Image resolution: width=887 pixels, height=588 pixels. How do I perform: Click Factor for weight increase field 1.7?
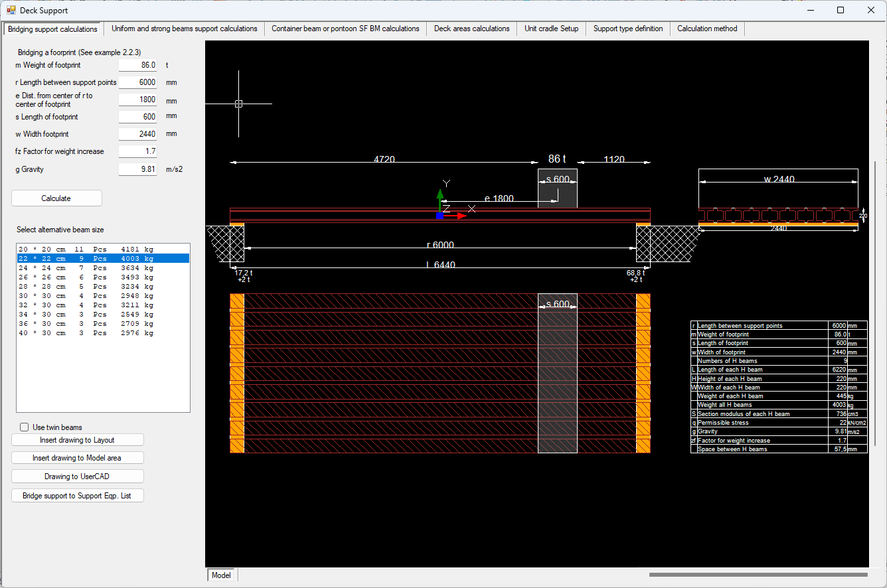[138, 151]
